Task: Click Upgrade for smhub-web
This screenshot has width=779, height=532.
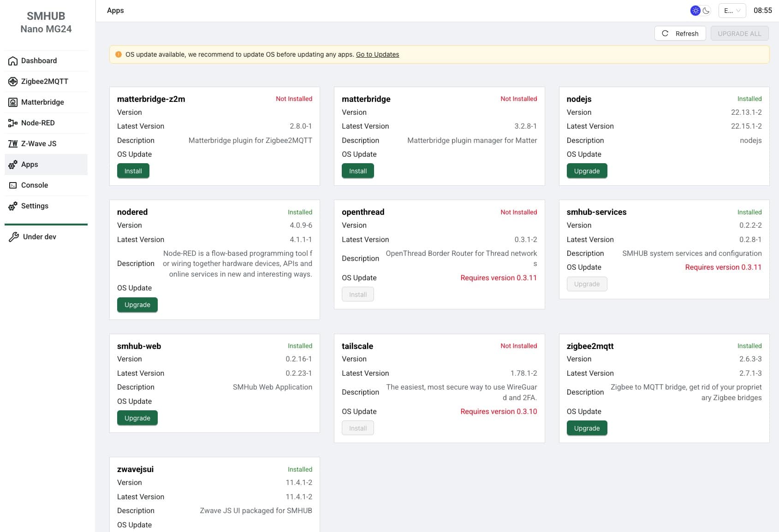Action: tap(137, 418)
